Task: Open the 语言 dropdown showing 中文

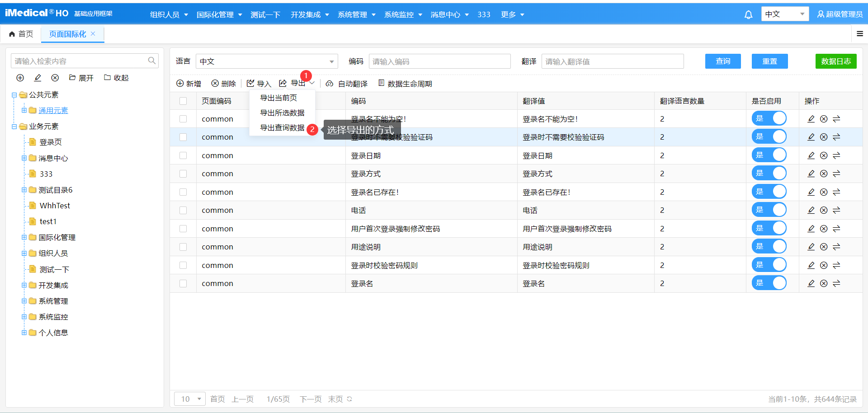Action: click(267, 61)
